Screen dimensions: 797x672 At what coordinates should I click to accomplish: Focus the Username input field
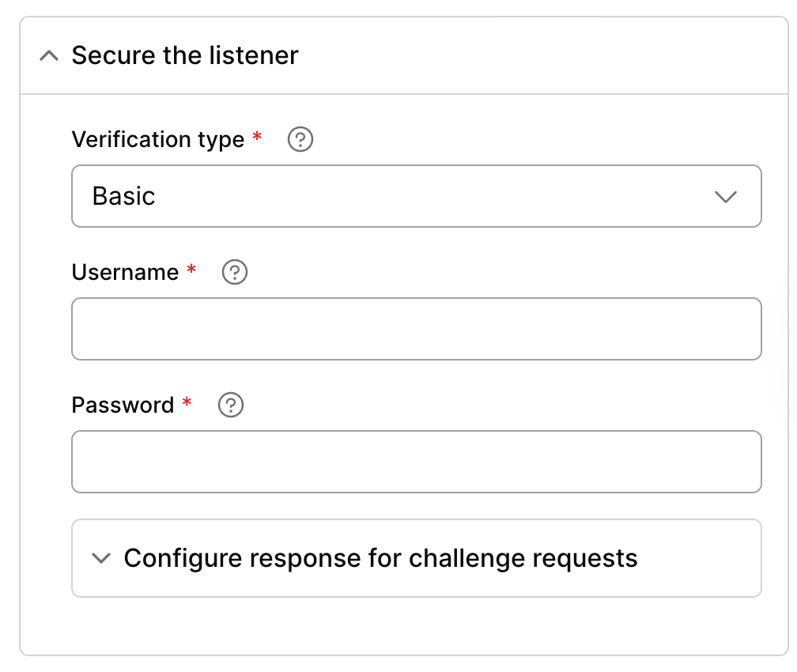coord(416,329)
